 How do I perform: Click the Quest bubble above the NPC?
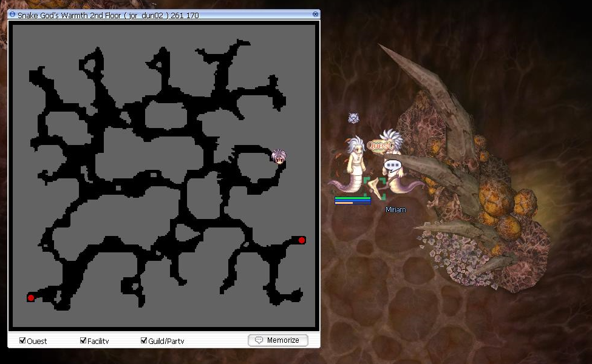380,145
